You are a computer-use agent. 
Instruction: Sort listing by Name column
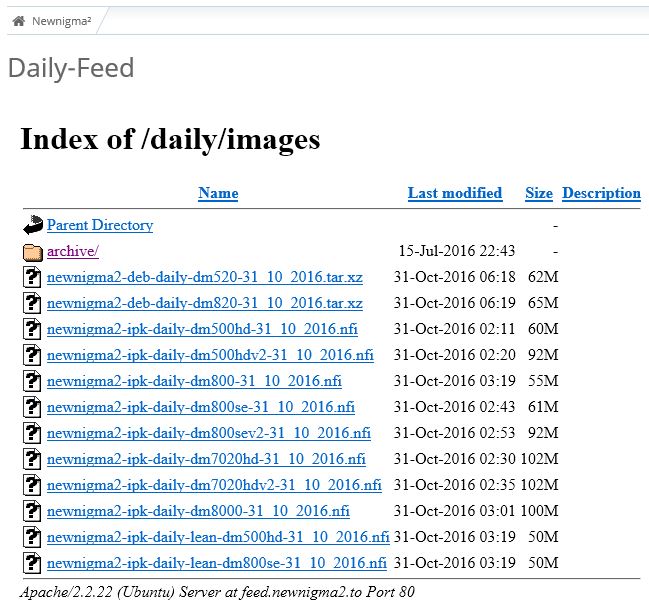218,193
